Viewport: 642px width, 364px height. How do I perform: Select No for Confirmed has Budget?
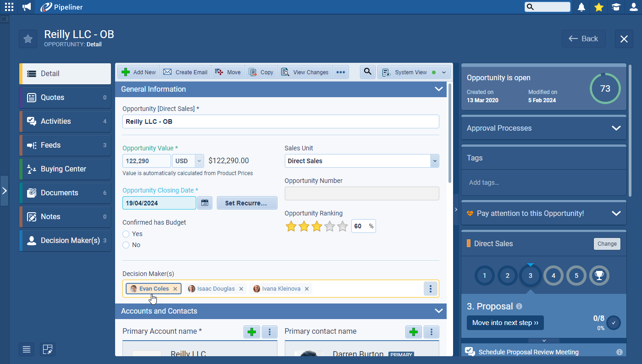point(126,245)
